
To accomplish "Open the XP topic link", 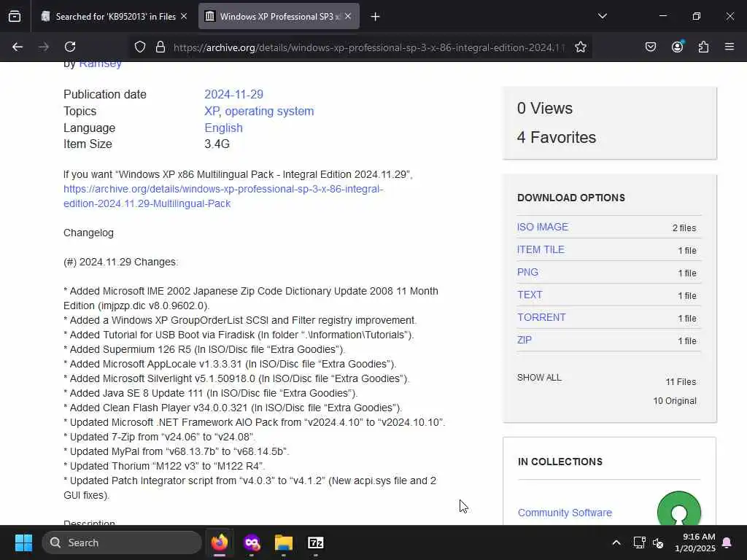I will click(x=212, y=111).
